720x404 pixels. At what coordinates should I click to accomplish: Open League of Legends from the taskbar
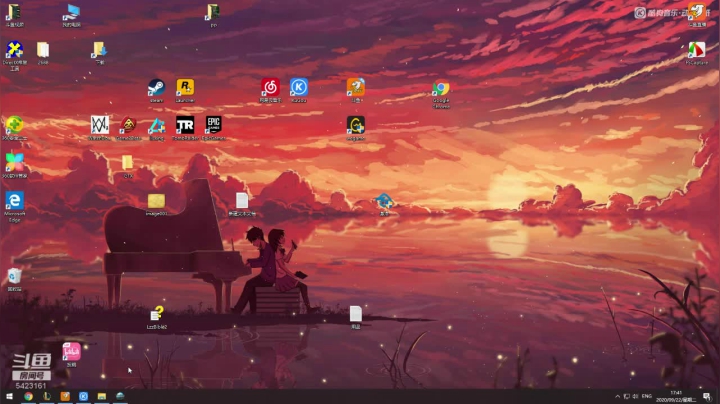46,396
